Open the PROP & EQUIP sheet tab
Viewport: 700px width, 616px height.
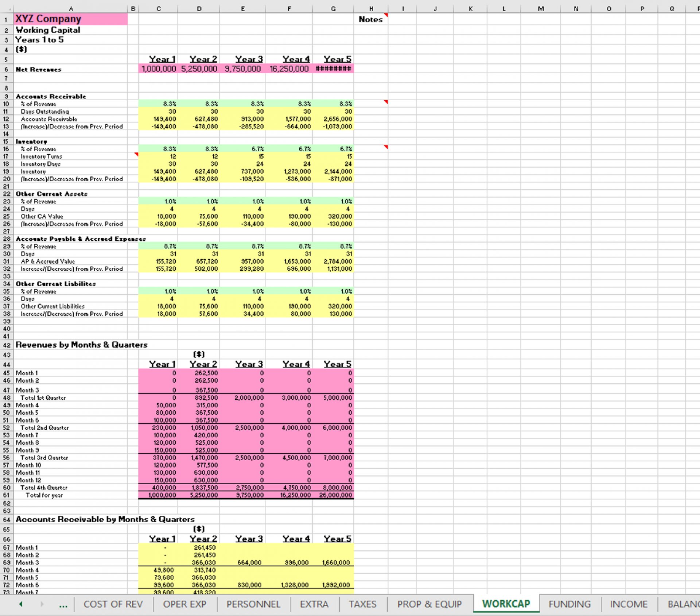pyautogui.click(x=429, y=604)
